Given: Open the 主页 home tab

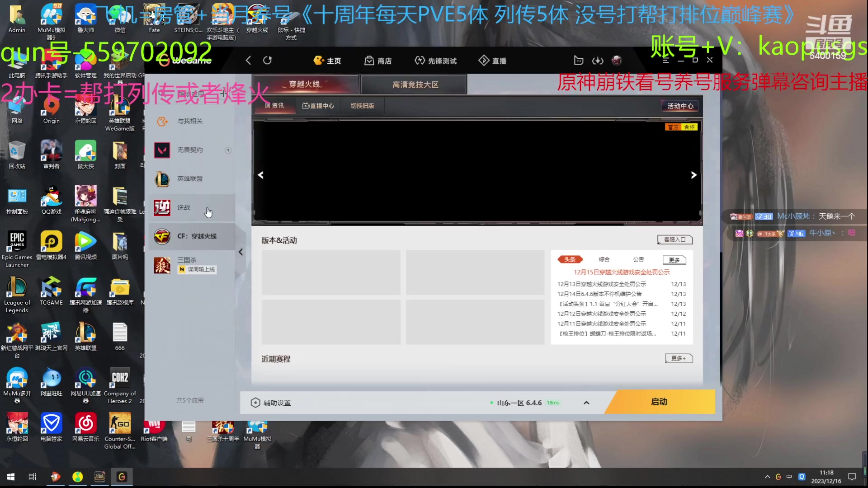Looking at the screenshot, I should [327, 61].
